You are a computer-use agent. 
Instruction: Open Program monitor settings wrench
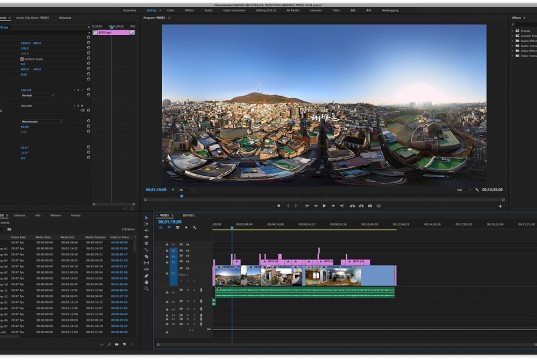coord(477,190)
